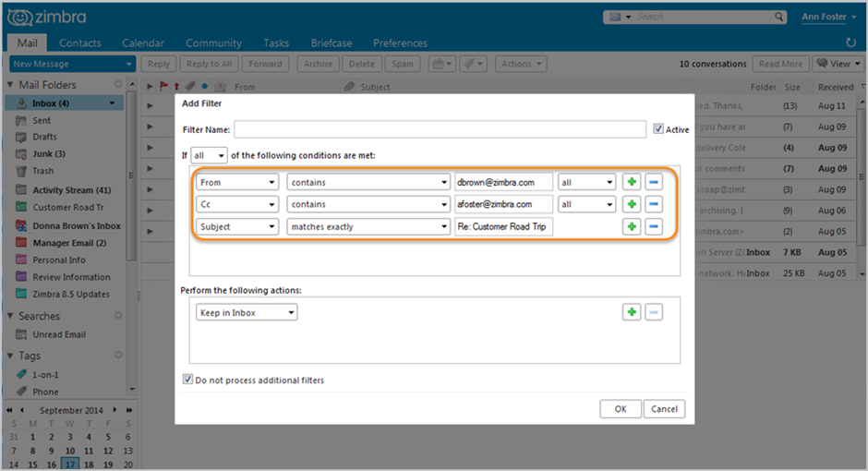Add a condition after the Subject row

pyautogui.click(x=631, y=226)
